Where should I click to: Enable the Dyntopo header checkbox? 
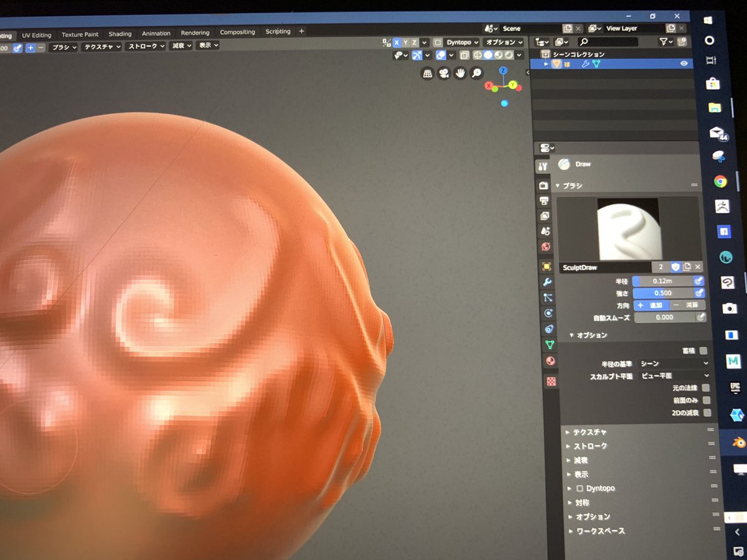click(x=438, y=42)
